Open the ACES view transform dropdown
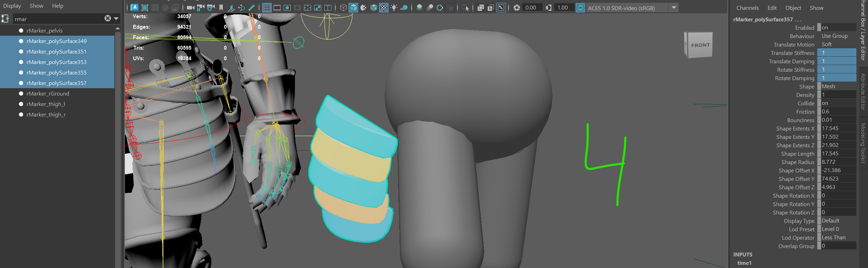This screenshot has width=868, height=268. point(674,8)
